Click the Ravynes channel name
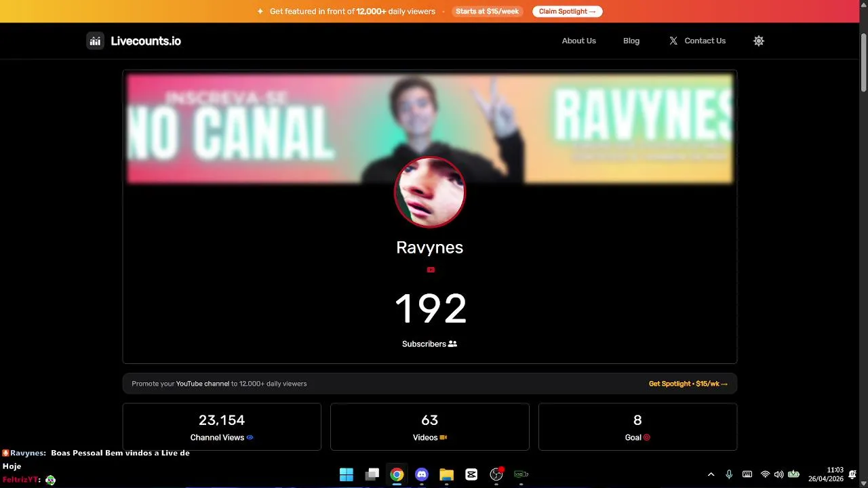 pyautogui.click(x=430, y=247)
